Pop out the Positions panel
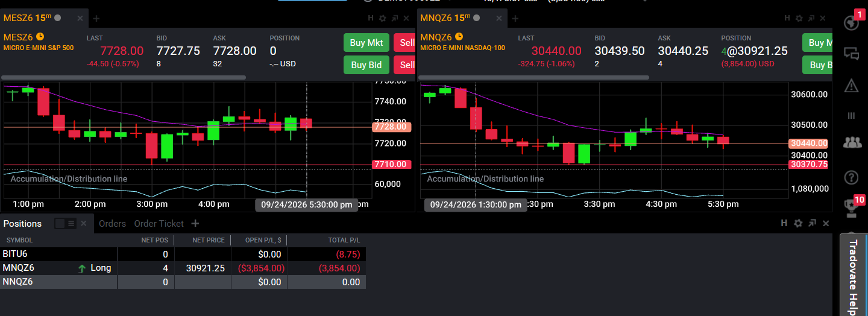The width and height of the screenshot is (868, 316). coord(811,223)
